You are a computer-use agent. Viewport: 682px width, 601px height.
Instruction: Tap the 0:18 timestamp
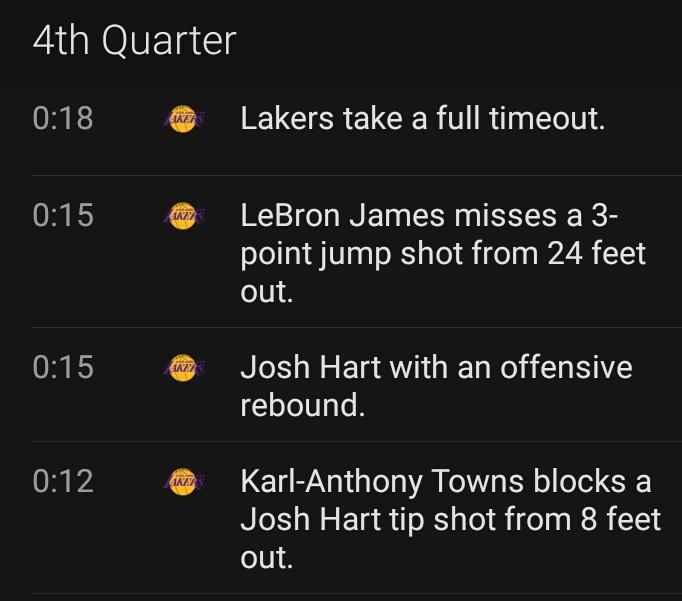63,118
